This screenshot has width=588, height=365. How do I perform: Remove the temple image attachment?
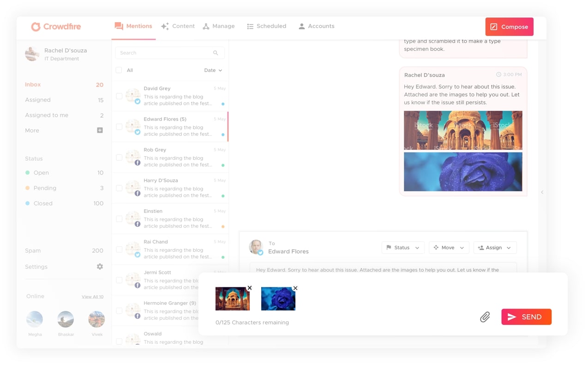pos(250,288)
